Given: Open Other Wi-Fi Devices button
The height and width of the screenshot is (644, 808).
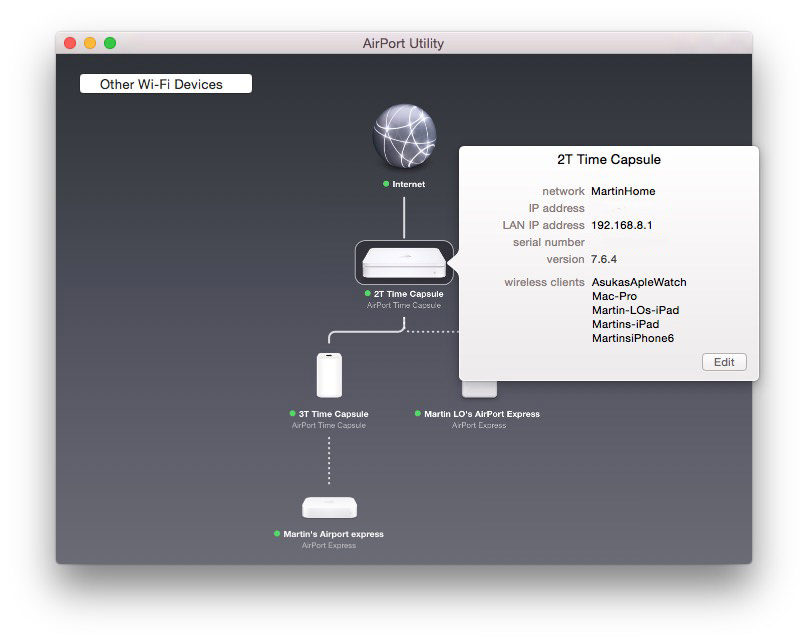Looking at the screenshot, I should (x=166, y=84).
